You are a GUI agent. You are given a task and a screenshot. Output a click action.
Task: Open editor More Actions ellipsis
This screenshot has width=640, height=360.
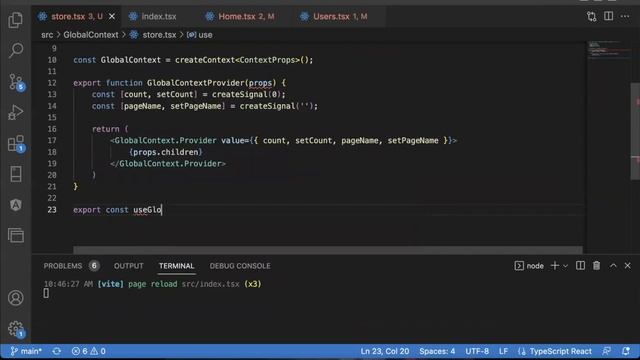(625, 16)
